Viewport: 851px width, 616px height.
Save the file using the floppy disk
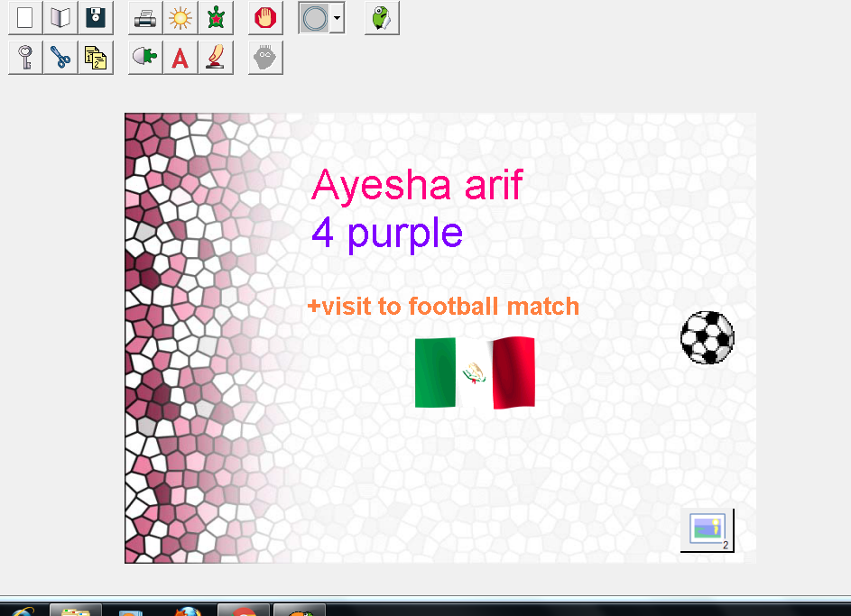tap(96, 17)
